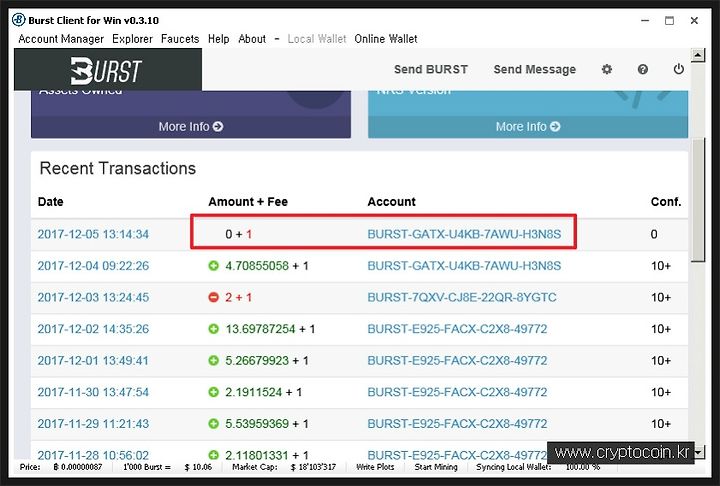The image size is (720, 486).
Task: Open transaction dated 2017-12-04 09:22:26
Action: [x=93, y=266]
